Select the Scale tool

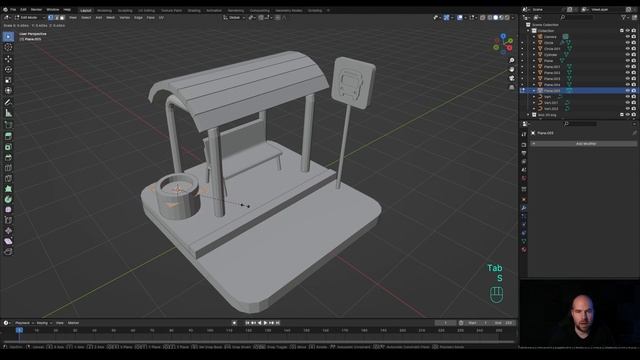point(8,80)
